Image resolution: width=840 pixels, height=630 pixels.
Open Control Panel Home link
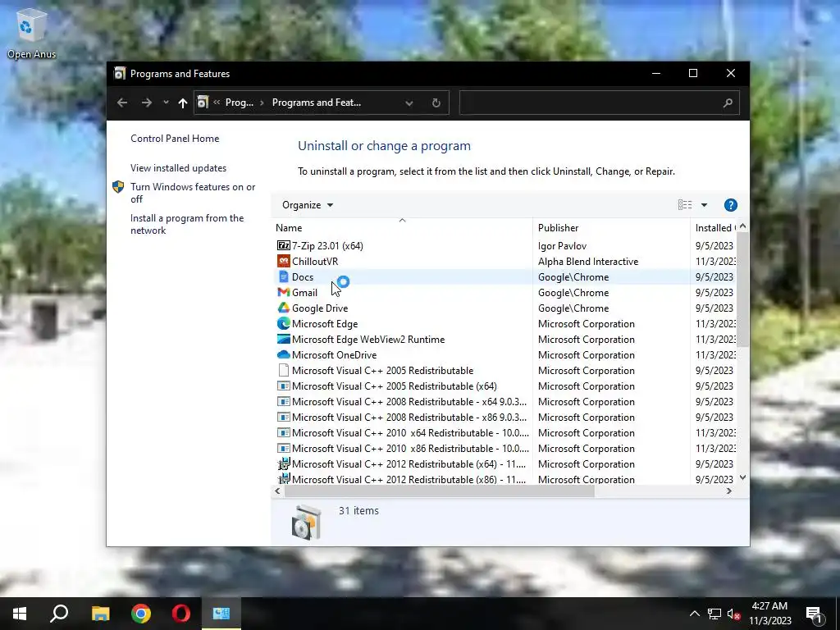click(x=175, y=138)
